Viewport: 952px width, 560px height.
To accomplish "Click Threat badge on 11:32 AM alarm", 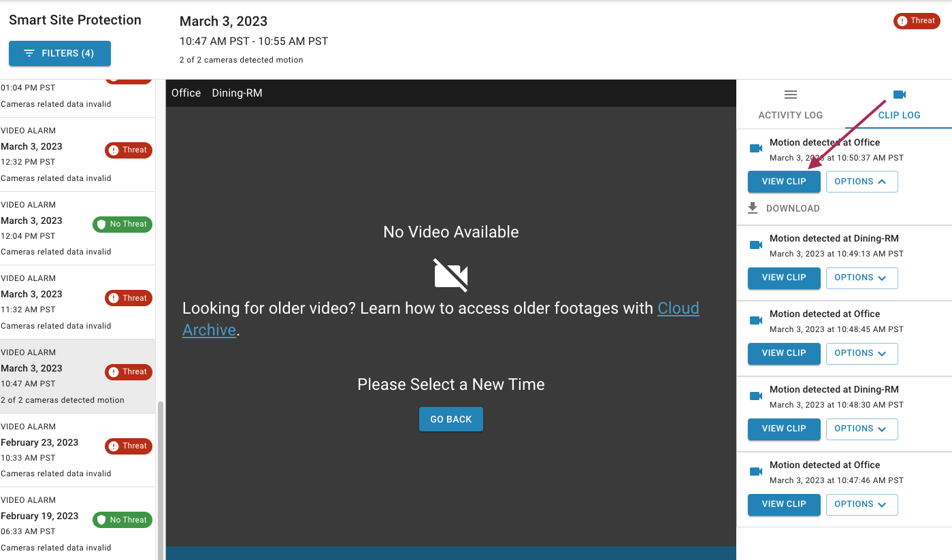I will (x=129, y=298).
